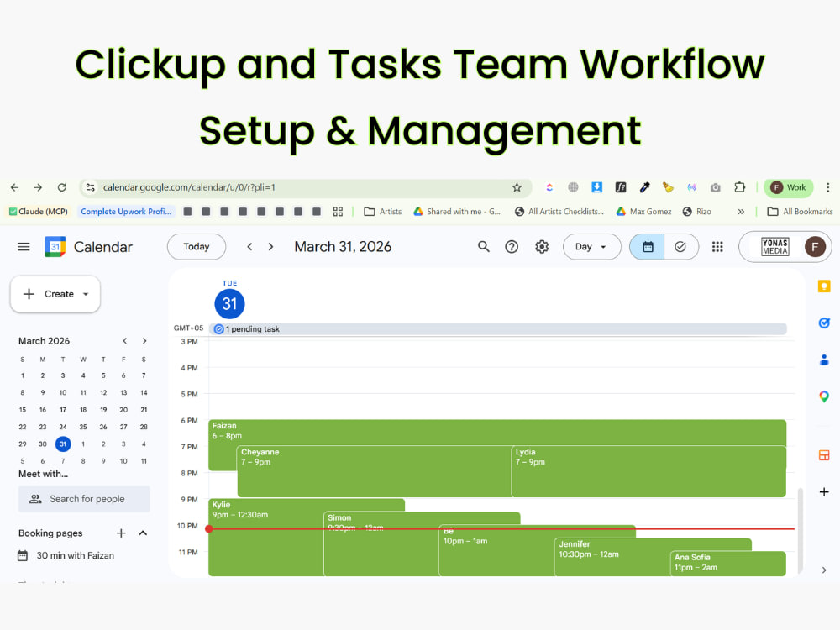The height and width of the screenshot is (630, 840).
Task: Collapse the Booking pages section
Action: click(143, 533)
